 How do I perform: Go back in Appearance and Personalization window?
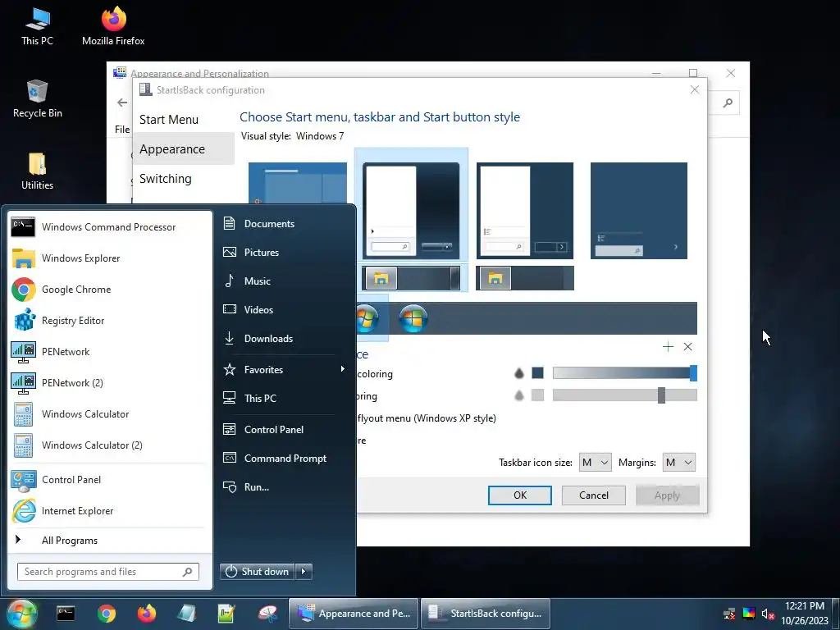[122, 103]
